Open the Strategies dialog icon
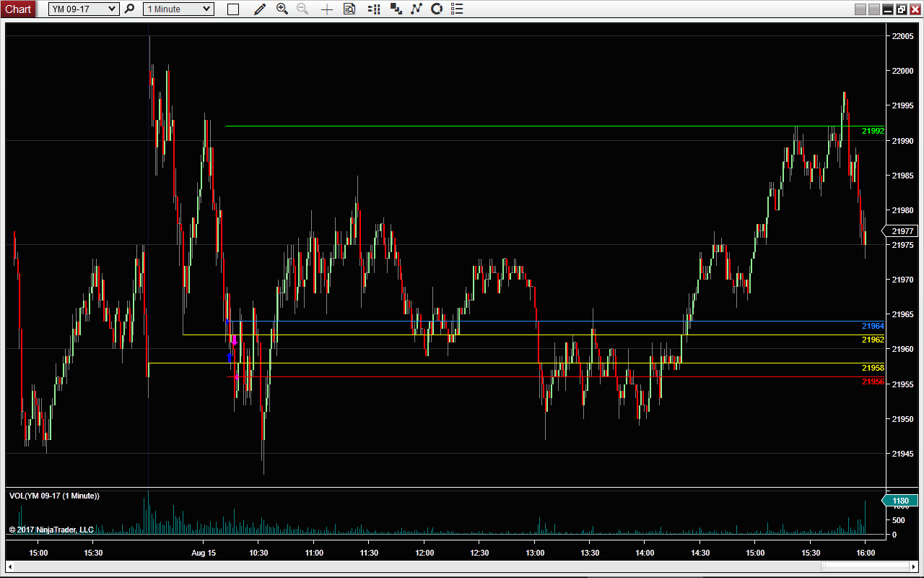Viewport: 924px width, 578px height. point(437,9)
